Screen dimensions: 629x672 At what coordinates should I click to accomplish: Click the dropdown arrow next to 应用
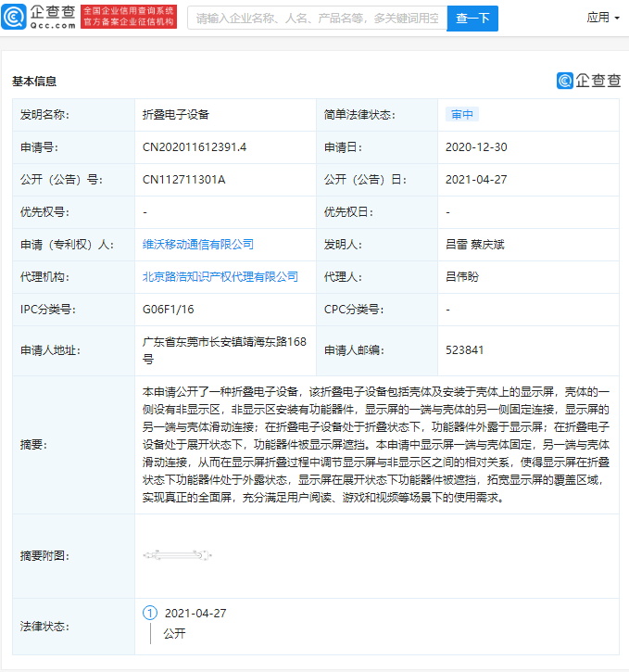coord(617,19)
